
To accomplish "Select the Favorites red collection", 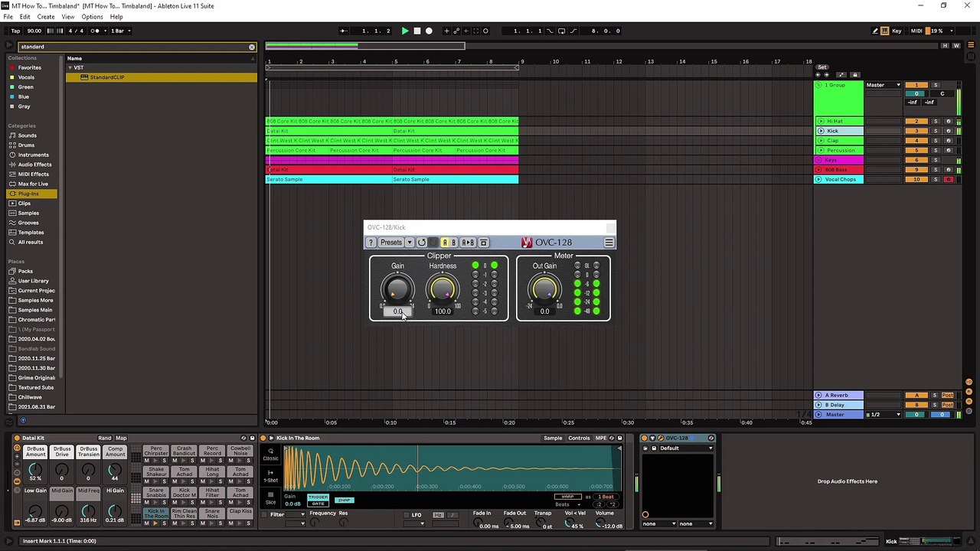I will [x=29, y=67].
